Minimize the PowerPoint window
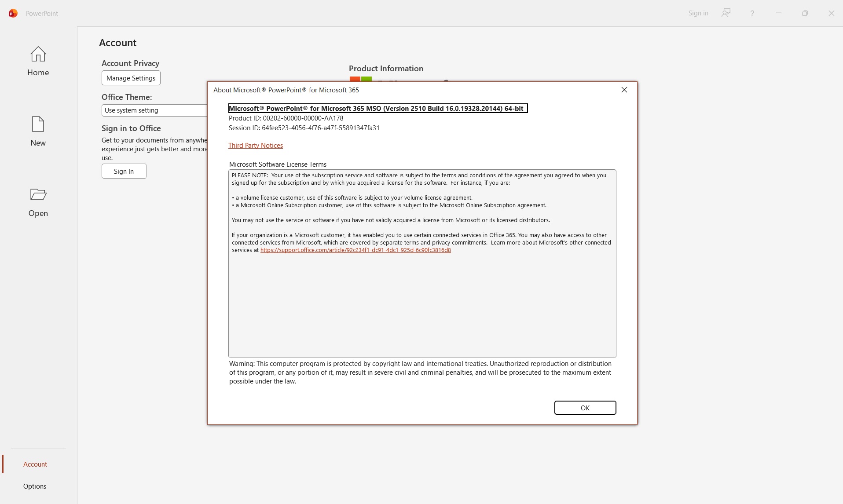Viewport: 843px width, 504px height. pos(778,13)
